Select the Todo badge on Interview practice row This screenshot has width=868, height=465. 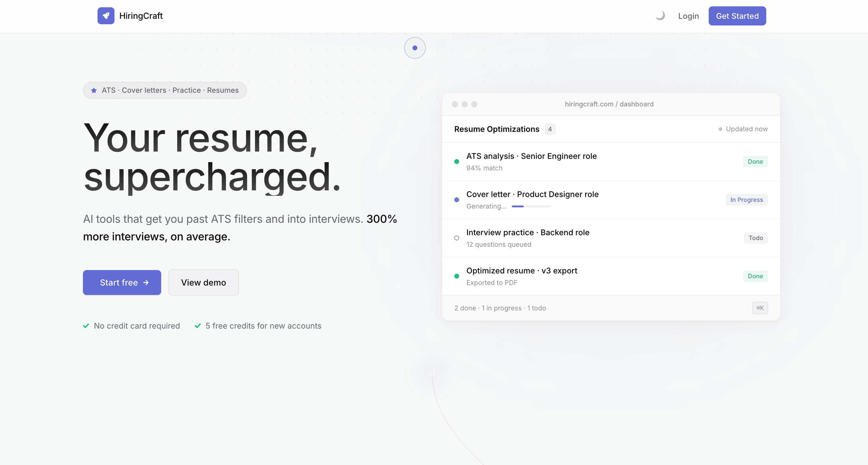click(x=756, y=238)
